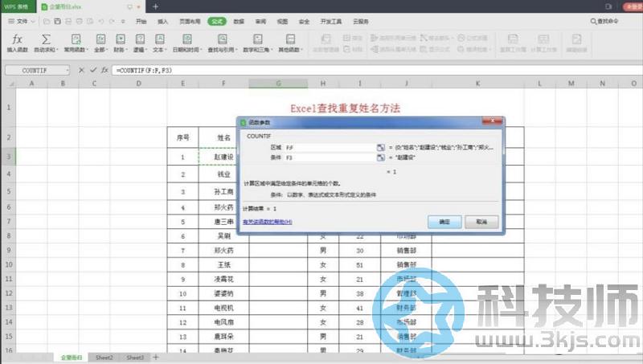Select the cell containing 电视机
Screen dimensions: 643x364
[223, 308]
